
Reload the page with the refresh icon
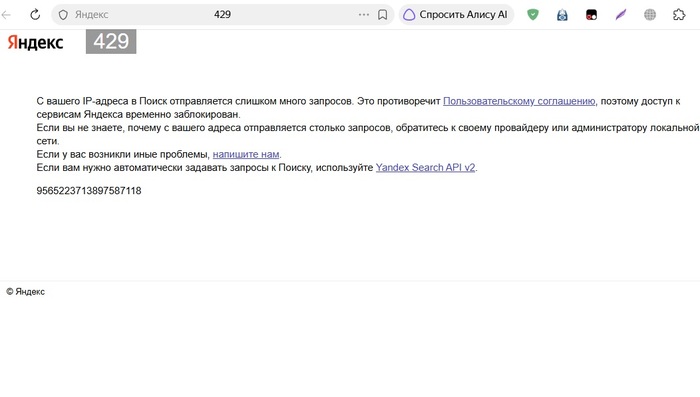pyautogui.click(x=35, y=15)
